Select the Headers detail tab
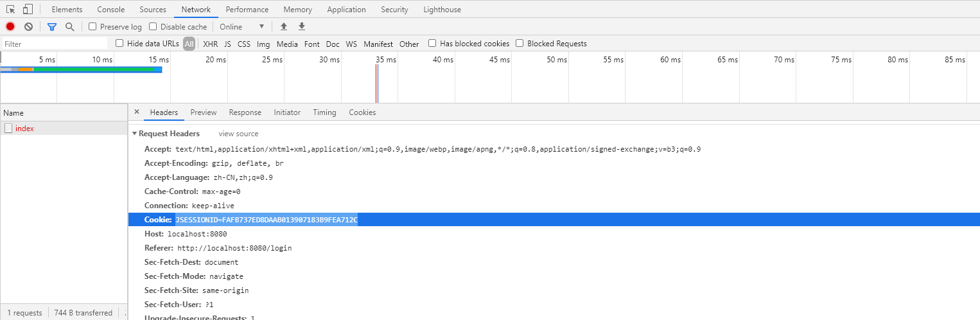 (x=164, y=112)
